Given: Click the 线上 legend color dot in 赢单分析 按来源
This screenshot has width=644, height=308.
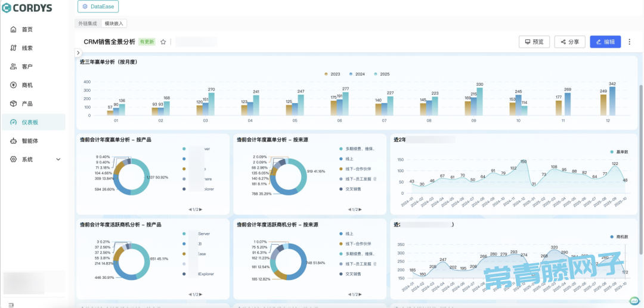Looking at the screenshot, I should 340,158.
